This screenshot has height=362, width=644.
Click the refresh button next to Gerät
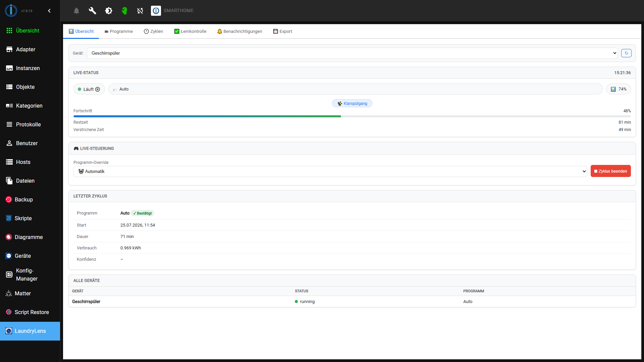[626, 53]
